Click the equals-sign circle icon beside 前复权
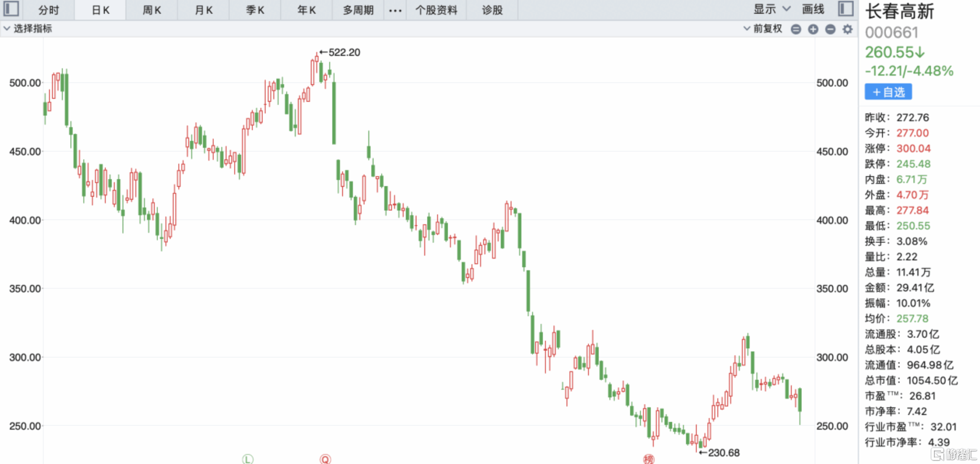The height and width of the screenshot is (464, 980). click(795, 29)
